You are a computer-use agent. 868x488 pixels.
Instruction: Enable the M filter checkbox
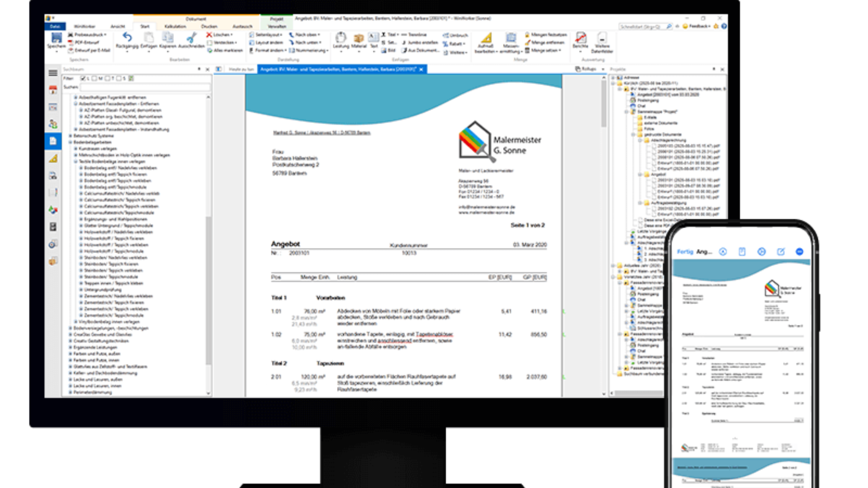(x=95, y=79)
